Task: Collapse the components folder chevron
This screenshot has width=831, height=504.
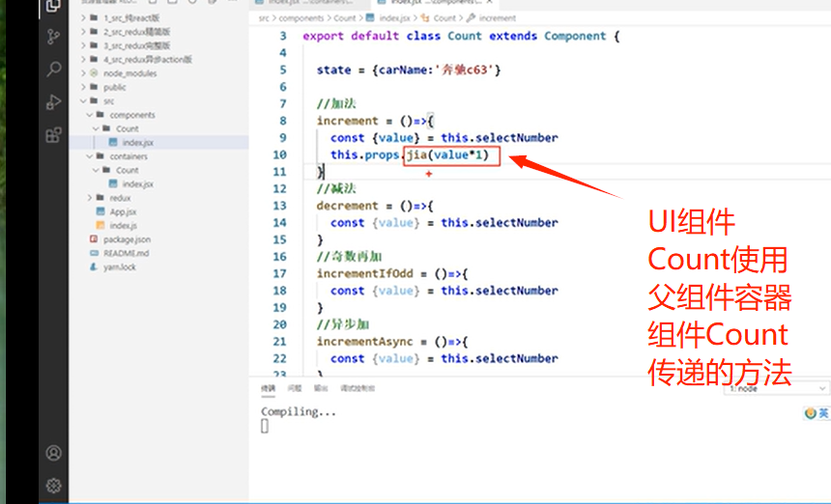Action: 90,115
